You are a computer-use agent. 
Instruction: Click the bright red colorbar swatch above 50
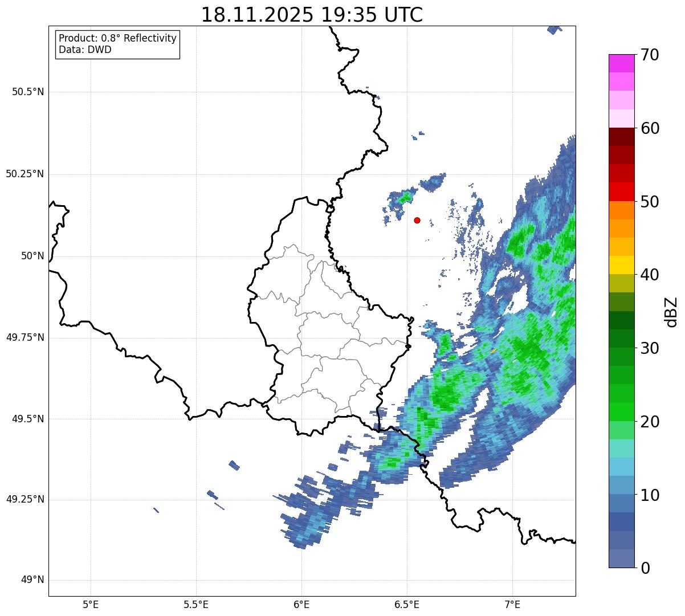[622, 191]
